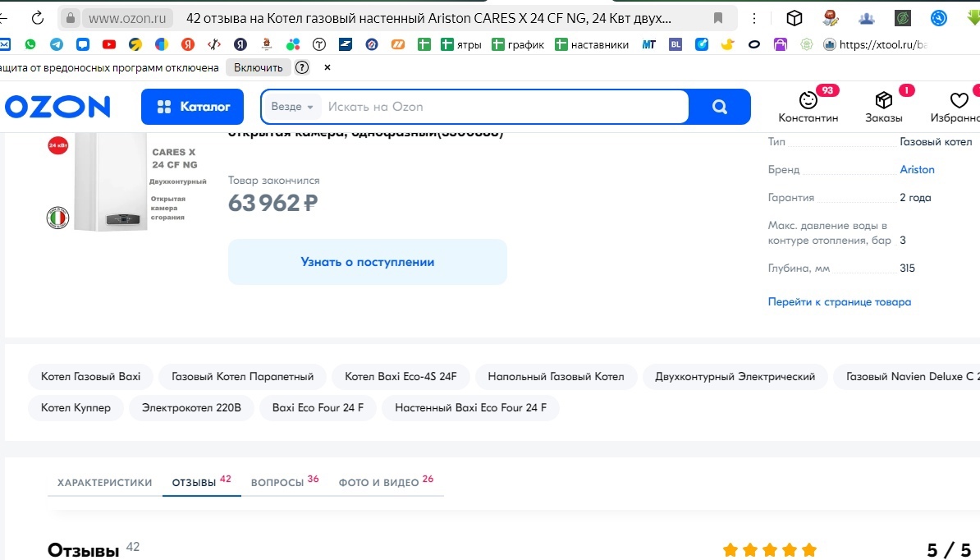Expand the 'Везде' search scope dropdown
980x560 pixels.
292,107
